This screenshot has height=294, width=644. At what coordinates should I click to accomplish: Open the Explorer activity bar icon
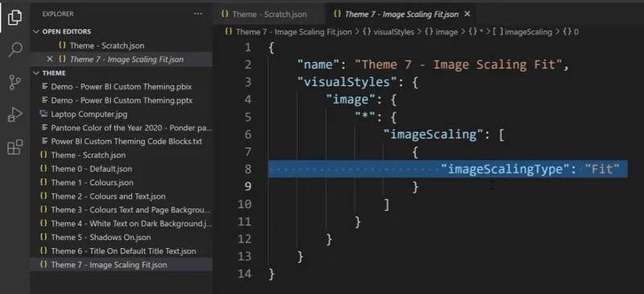(x=14, y=17)
